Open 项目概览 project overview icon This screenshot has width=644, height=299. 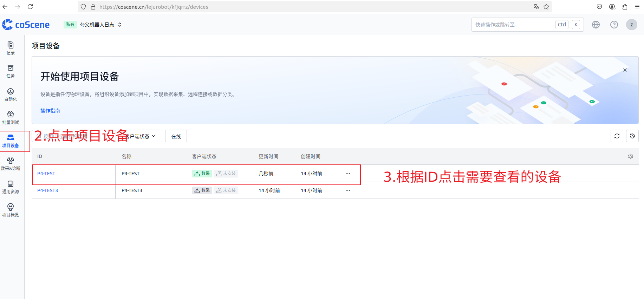pyautogui.click(x=11, y=210)
